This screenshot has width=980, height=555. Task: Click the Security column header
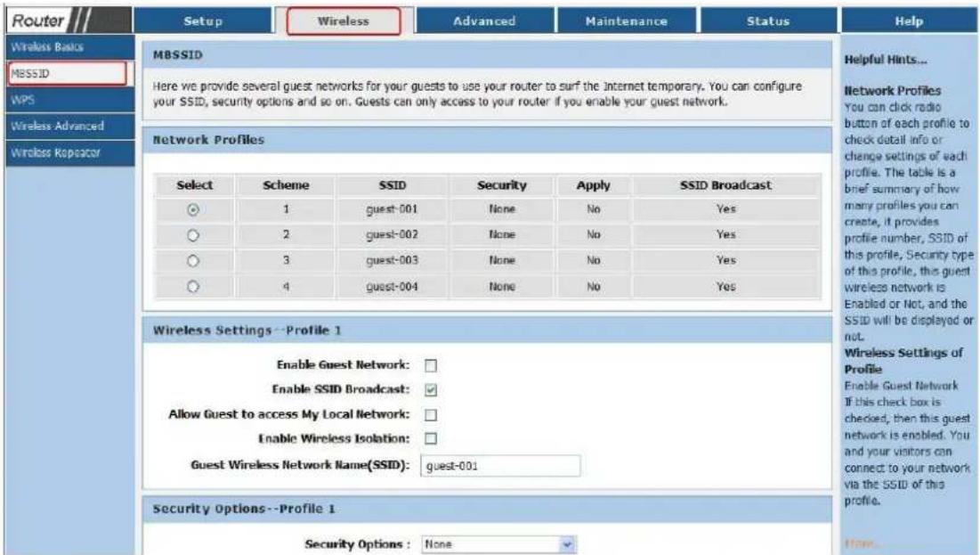tap(502, 185)
